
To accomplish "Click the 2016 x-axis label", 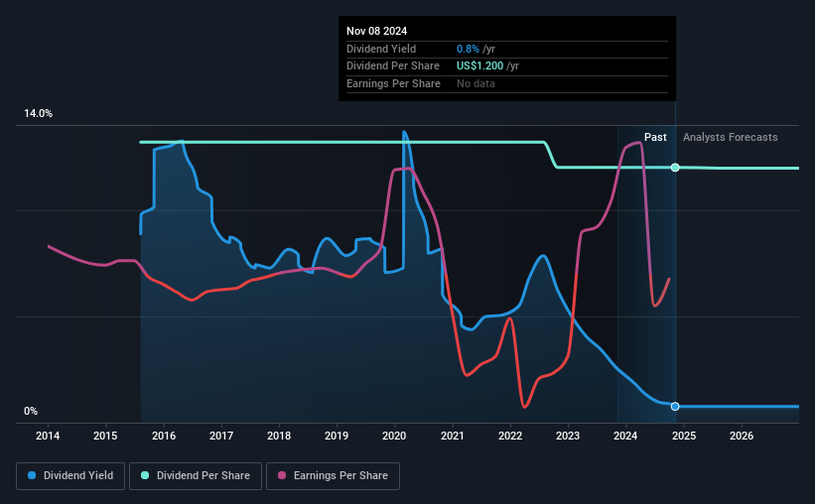I will pos(164,436).
